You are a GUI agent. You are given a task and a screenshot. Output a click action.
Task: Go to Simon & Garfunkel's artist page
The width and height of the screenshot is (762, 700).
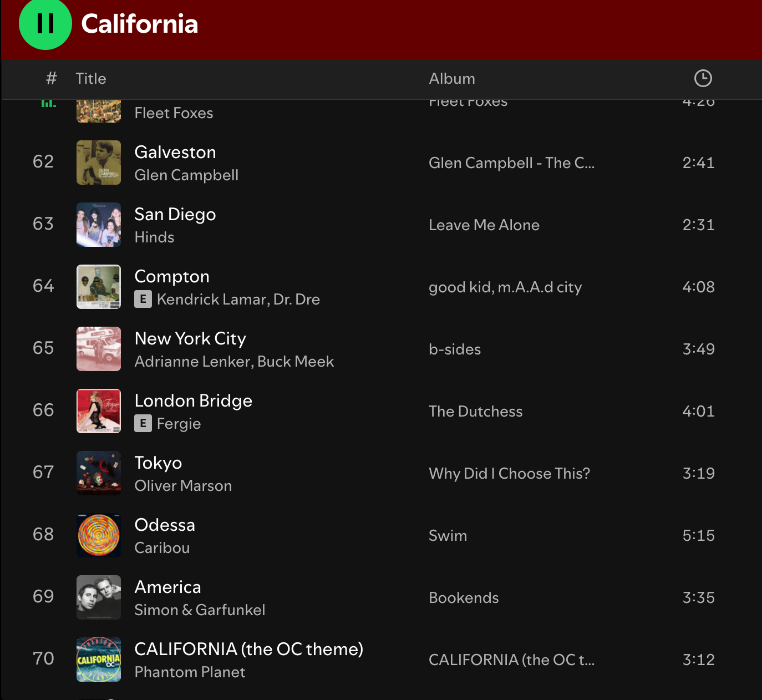click(x=200, y=610)
